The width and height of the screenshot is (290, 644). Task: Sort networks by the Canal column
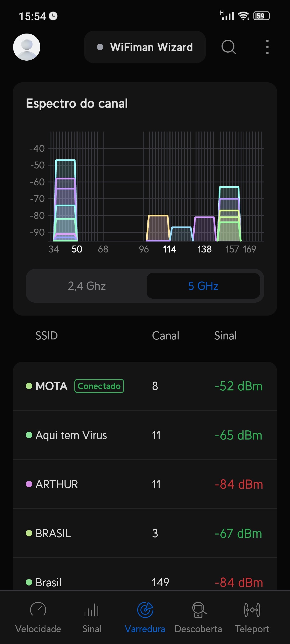165,336
